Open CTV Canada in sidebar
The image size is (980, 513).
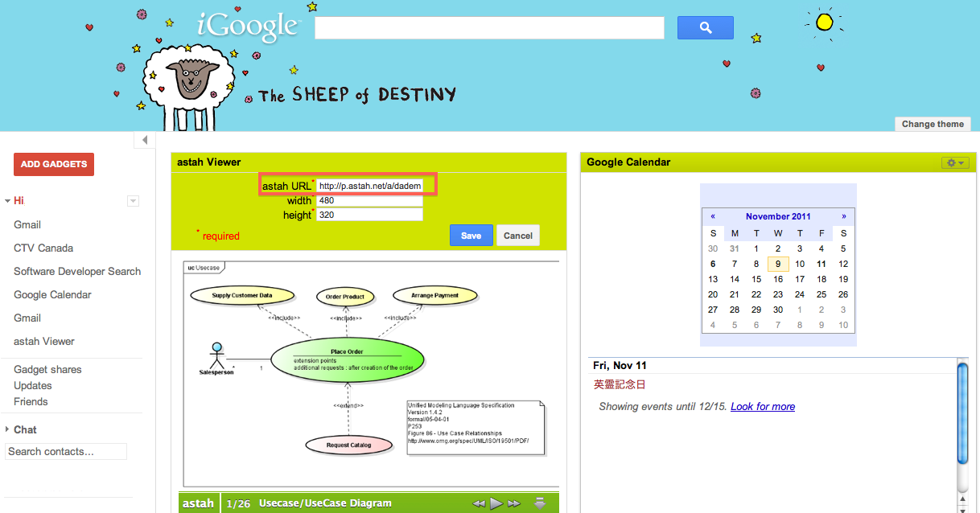tap(43, 248)
